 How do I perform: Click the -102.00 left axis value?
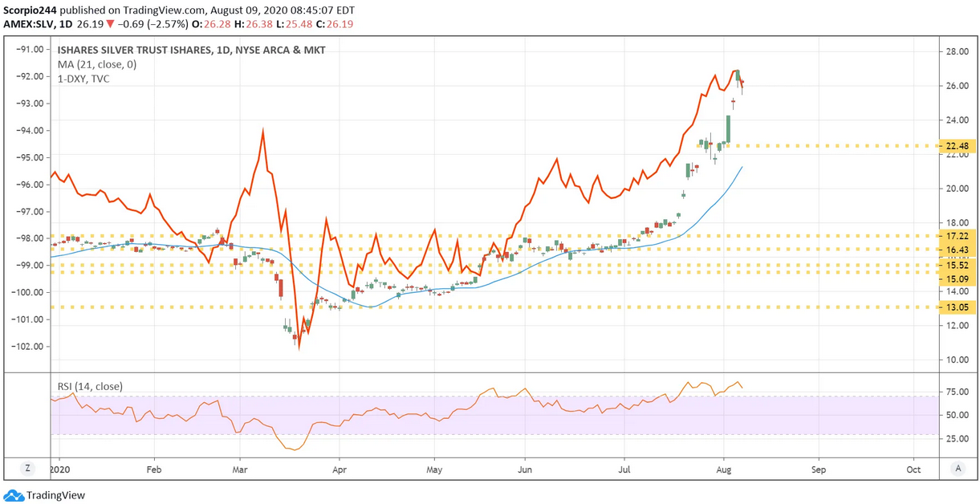point(26,347)
